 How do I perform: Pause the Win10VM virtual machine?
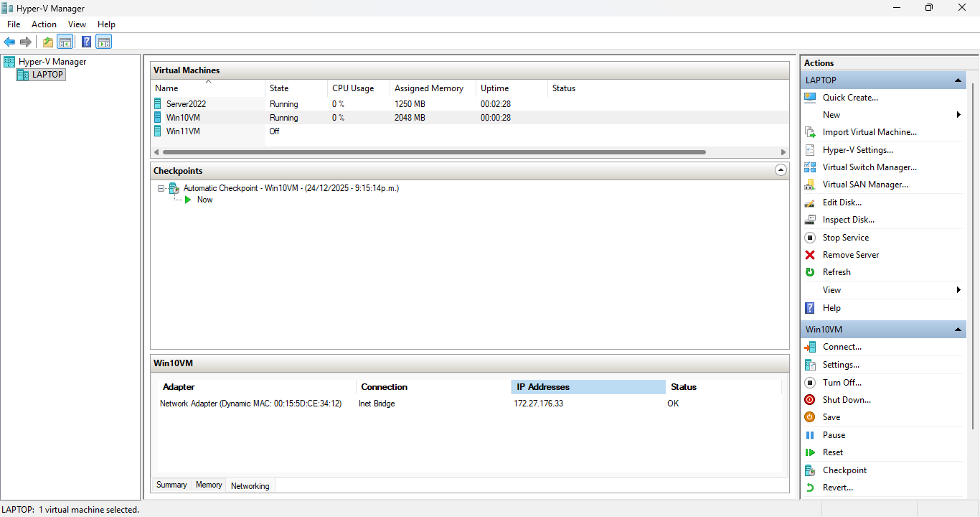pos(834,435)
